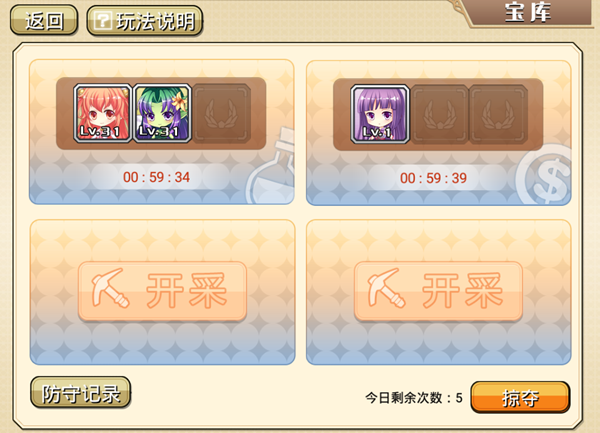Click the orange 掠夺 plunder button

tap(520, 397)
